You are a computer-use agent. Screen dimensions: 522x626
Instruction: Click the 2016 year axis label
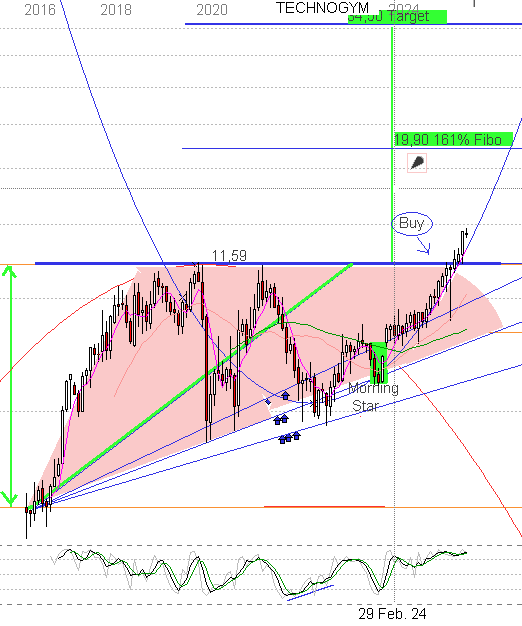point(40,10)
